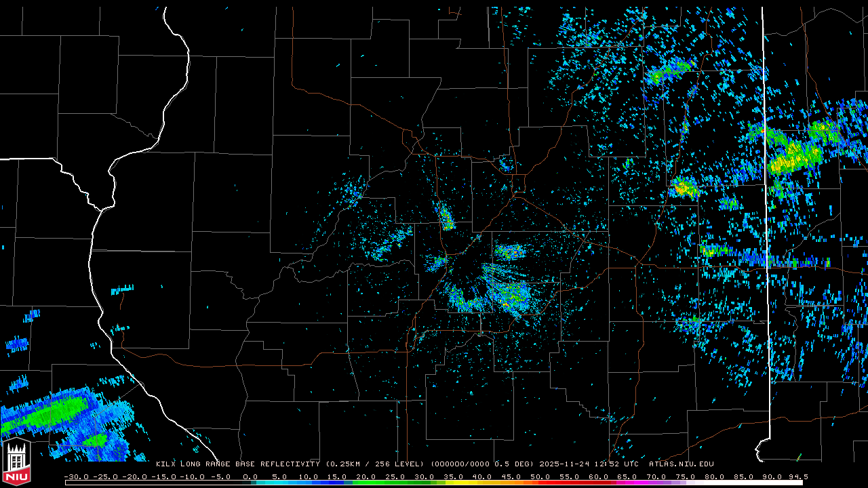
Task: Click the 0.5 DEG elevation text
Action: pos(519,464)
